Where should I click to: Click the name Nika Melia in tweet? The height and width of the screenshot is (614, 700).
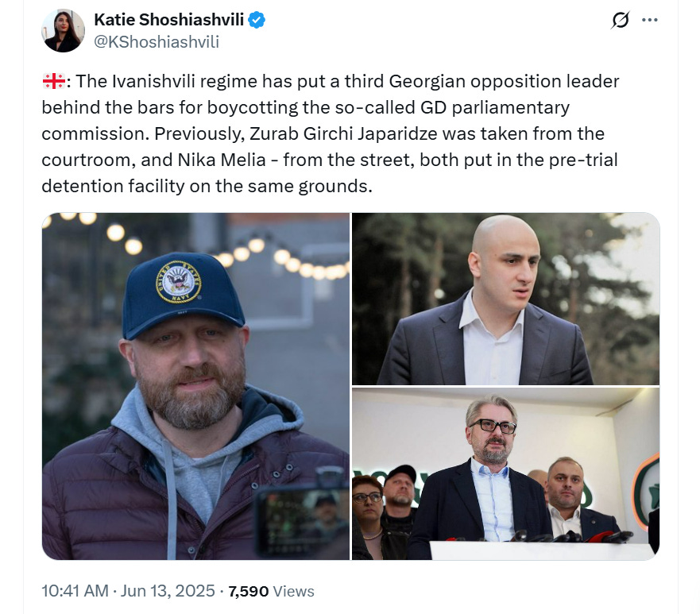click(222, 160)
